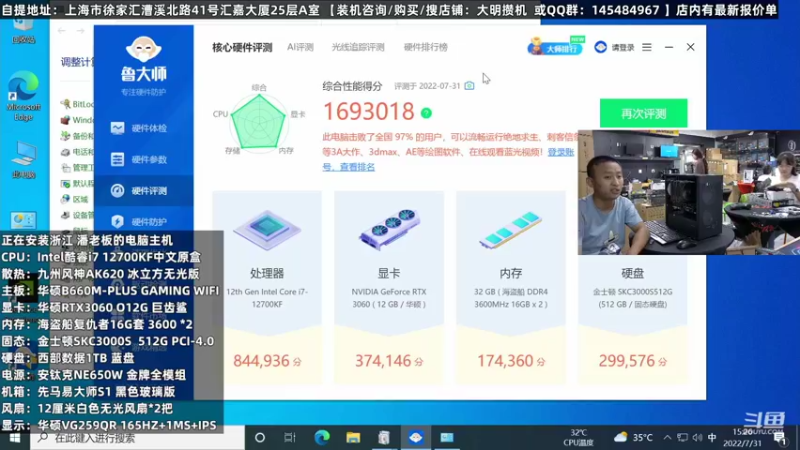Switch to 光线追踪评测 tab

click(358, 47)
